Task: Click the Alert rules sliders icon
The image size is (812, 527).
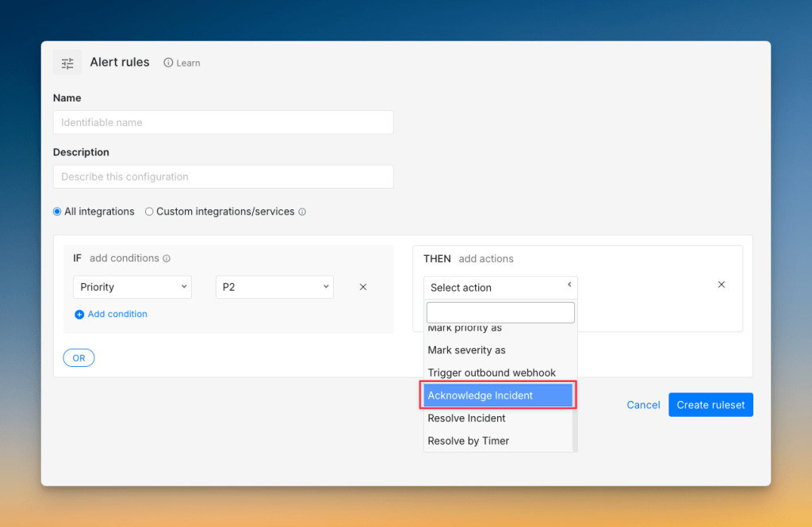Action: (67, 62)
